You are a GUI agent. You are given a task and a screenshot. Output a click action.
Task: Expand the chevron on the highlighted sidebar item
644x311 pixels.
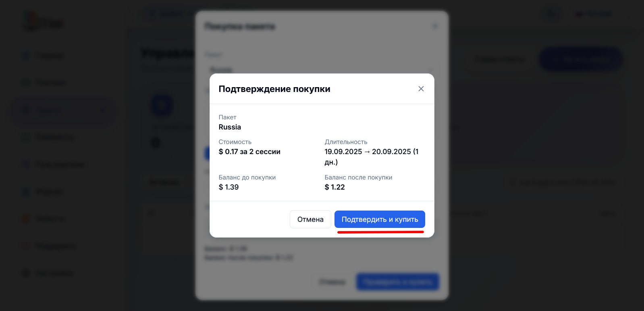pyautogui.click(x=102, y=110)
